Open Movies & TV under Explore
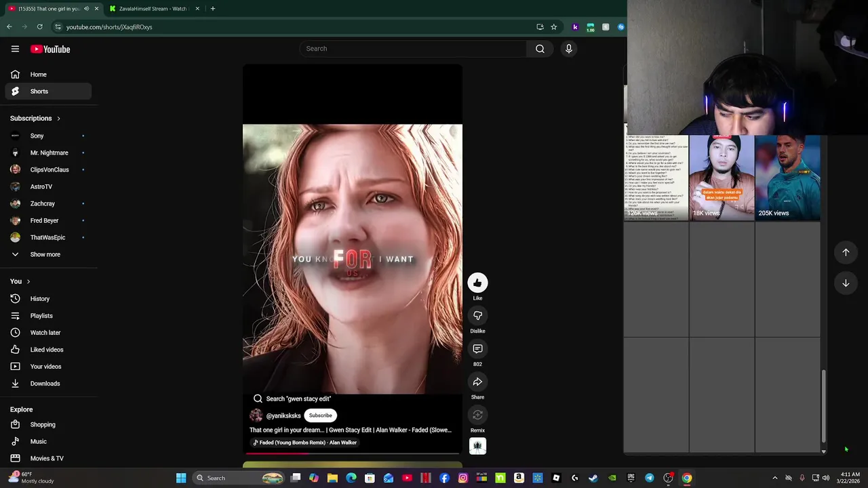Image resolution: width=868 pixels, height=488 pixels. pyautogui.click(x=47, y=459)
